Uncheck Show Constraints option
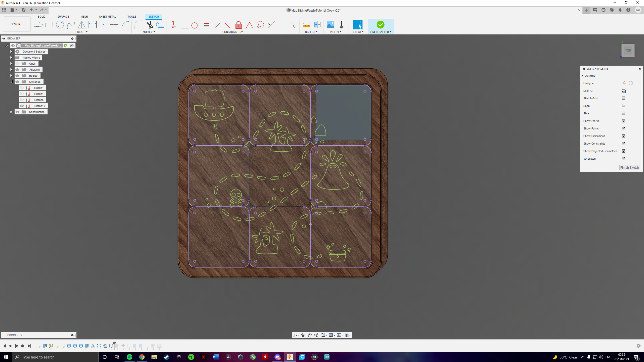The image size is (644, 362). coord(624,143)
